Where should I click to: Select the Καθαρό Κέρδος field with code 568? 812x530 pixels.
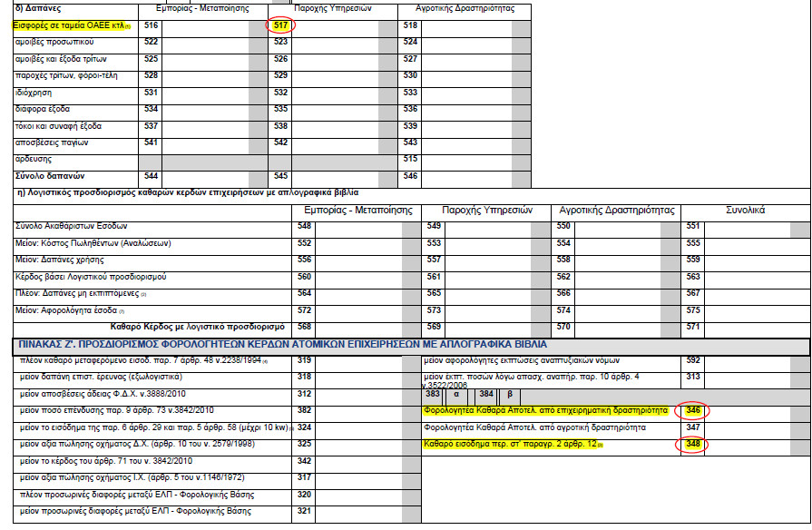(x=358, y=326)
